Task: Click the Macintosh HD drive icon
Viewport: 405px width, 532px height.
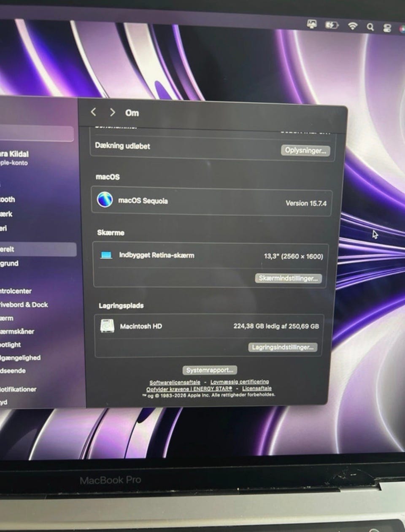Action: (x=107, y=326)
